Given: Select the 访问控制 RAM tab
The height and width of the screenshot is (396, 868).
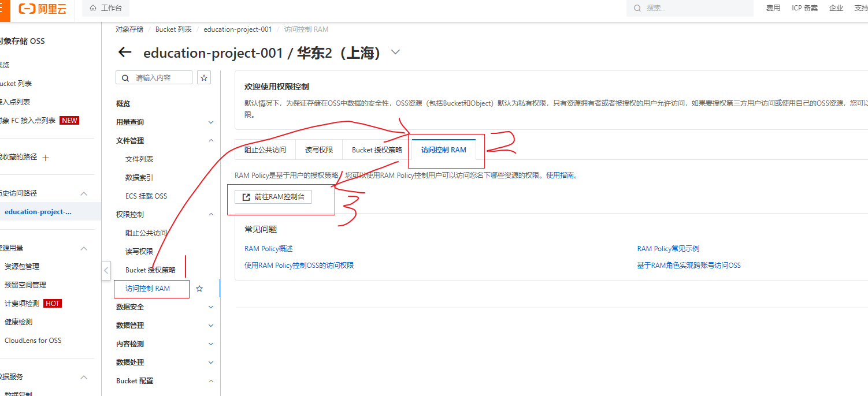Looking at the screenshot, I should tap(444, 150).
